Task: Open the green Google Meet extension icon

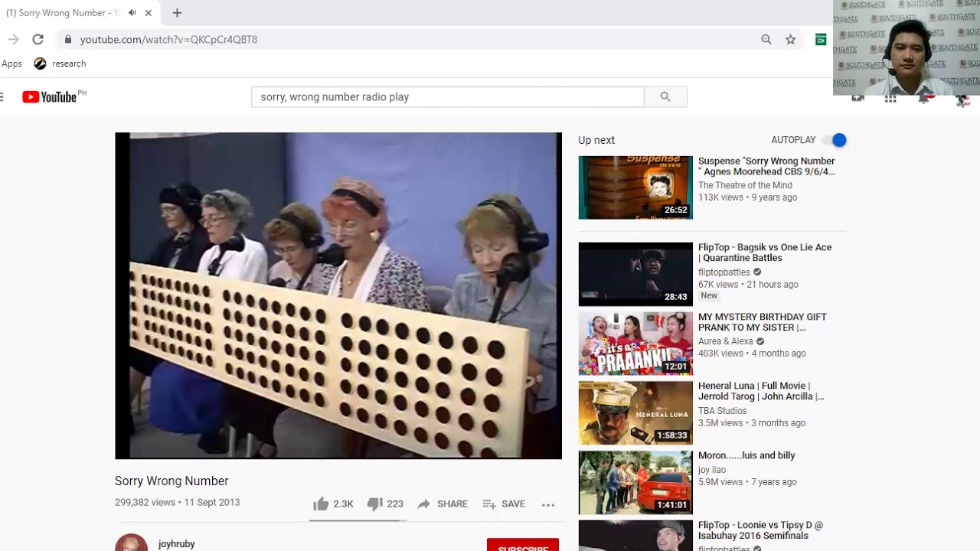Action: point(821,39)
